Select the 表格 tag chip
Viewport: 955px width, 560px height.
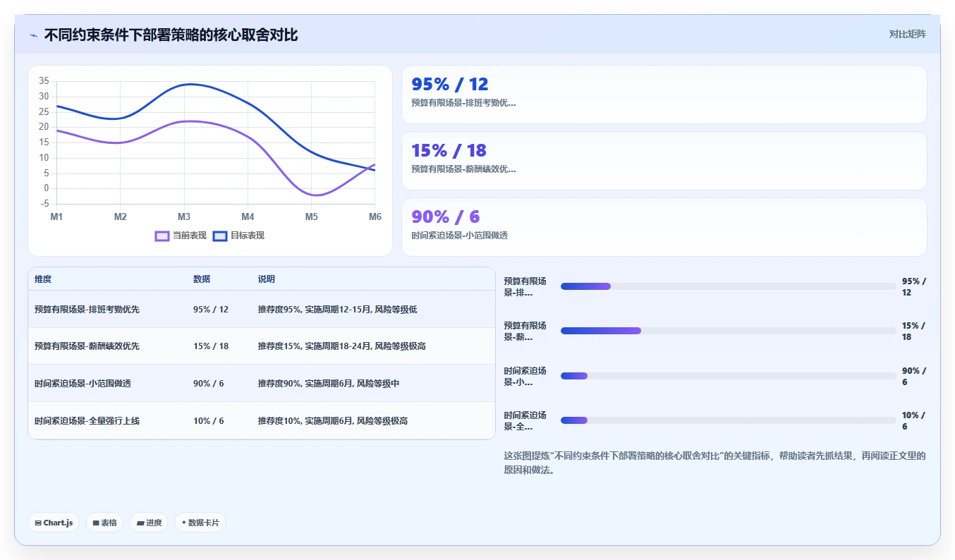[104, 523]
